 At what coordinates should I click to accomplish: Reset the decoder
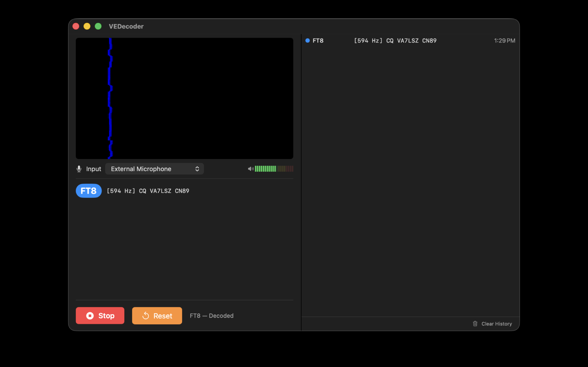[157, 316]
